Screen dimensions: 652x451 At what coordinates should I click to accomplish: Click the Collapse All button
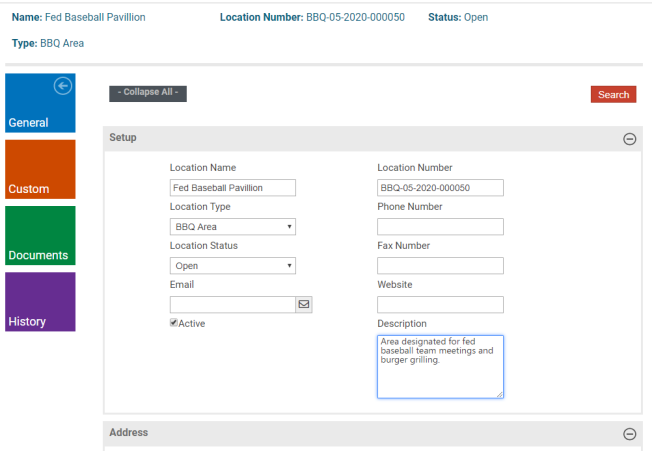(148, 93)
